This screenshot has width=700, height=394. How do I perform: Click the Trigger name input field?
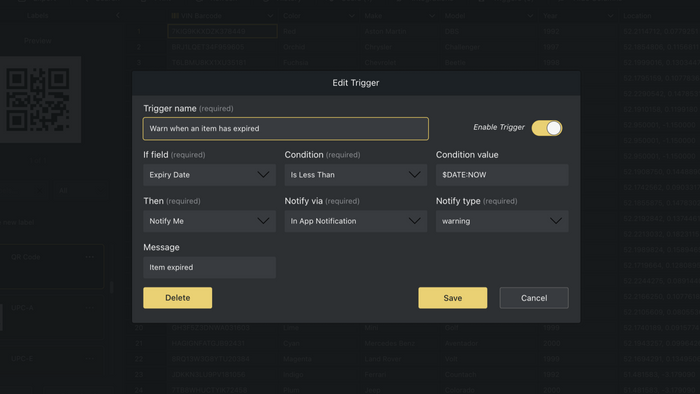click(286, 129)
